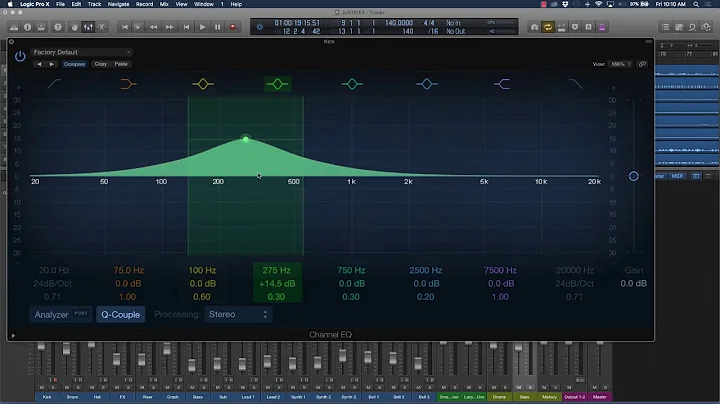
Task: Open the Window menu
Action: 204,4
